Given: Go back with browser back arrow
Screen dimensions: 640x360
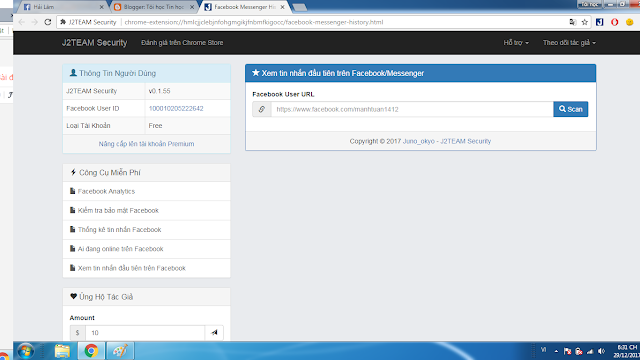Looking at the screenshot, I should pyautogui.click(x=22, y=22).
